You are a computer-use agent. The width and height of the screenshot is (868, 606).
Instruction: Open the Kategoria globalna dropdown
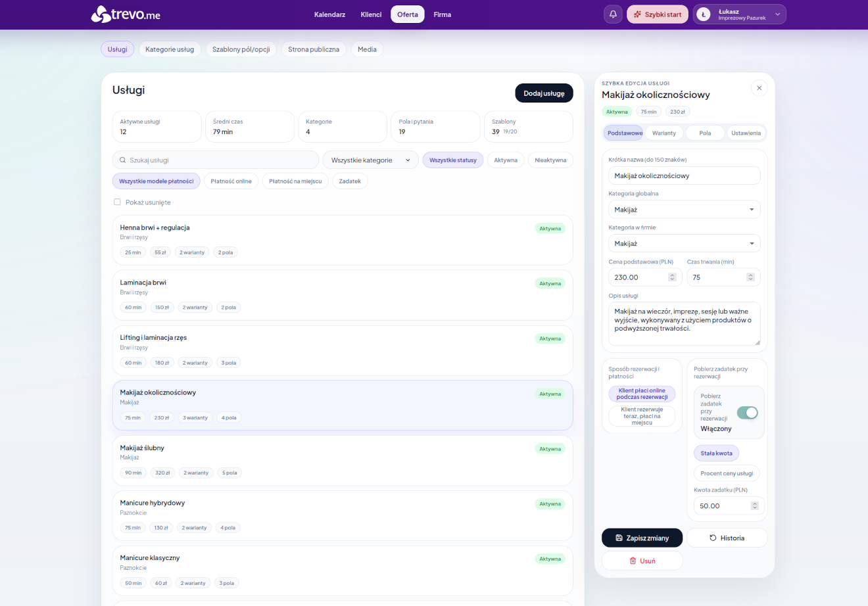(x=685, y=210)
